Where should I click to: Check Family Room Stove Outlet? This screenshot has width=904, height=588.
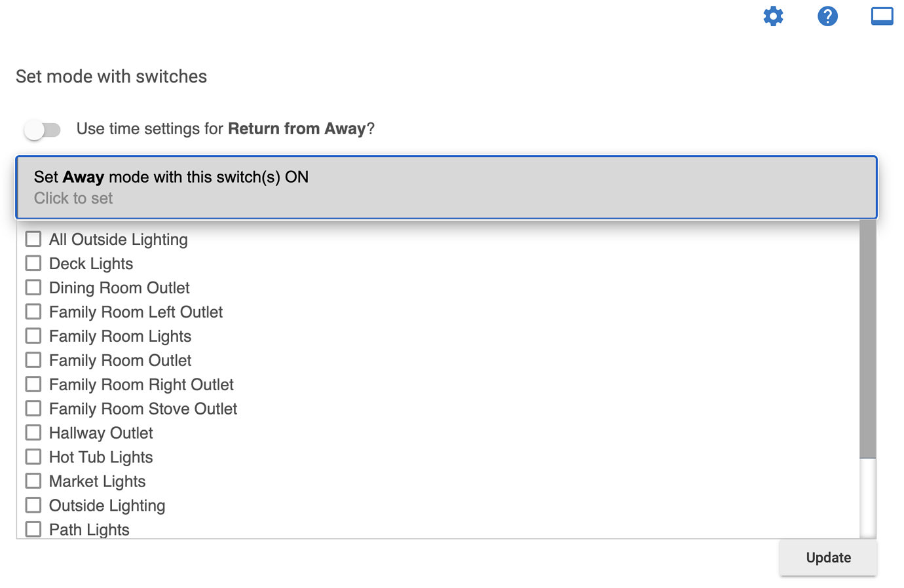coord(33,409)
